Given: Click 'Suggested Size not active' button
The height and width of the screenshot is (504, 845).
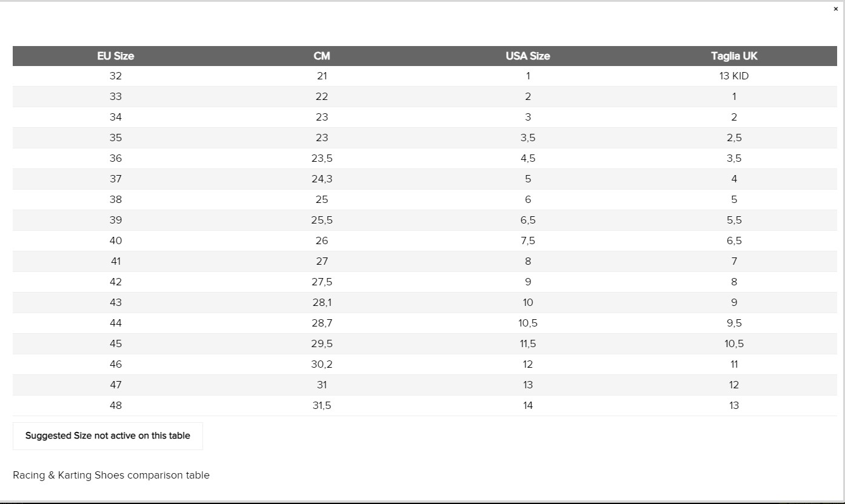Looking at the screenshot, I should (108, 436).
